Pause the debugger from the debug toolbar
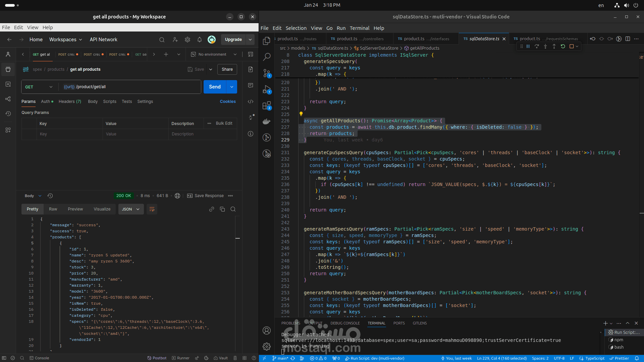Viewport: 644px width, 362px height. coord(528,47)
